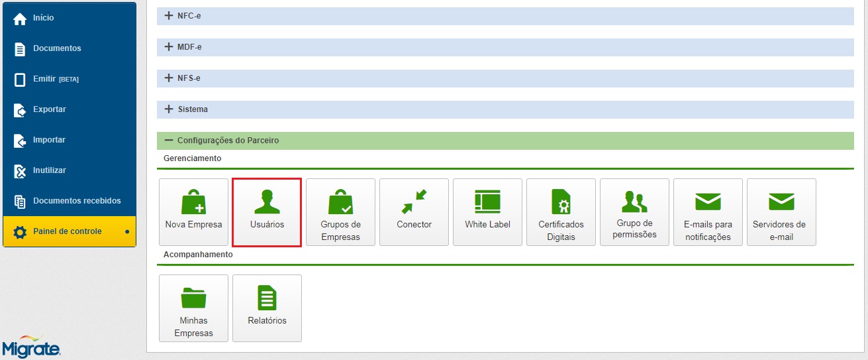Open the White Label tile

tap(487, 212)
